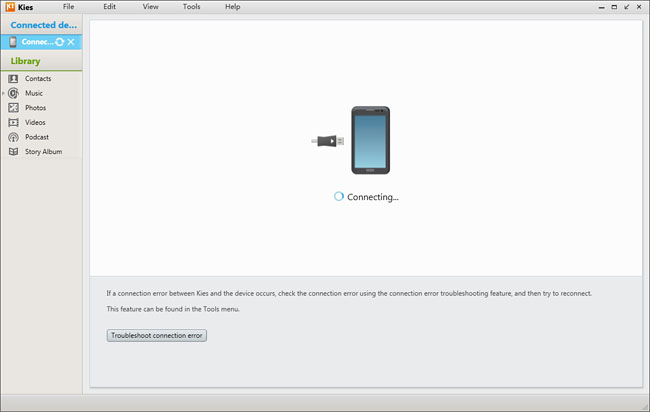Click the Connected devices header
Screen dimensions: 650x412
pyautogui.click(x=44, y=25)
